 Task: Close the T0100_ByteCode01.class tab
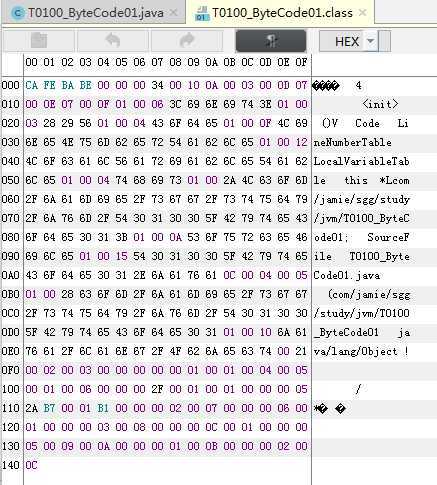pos(362,13)
